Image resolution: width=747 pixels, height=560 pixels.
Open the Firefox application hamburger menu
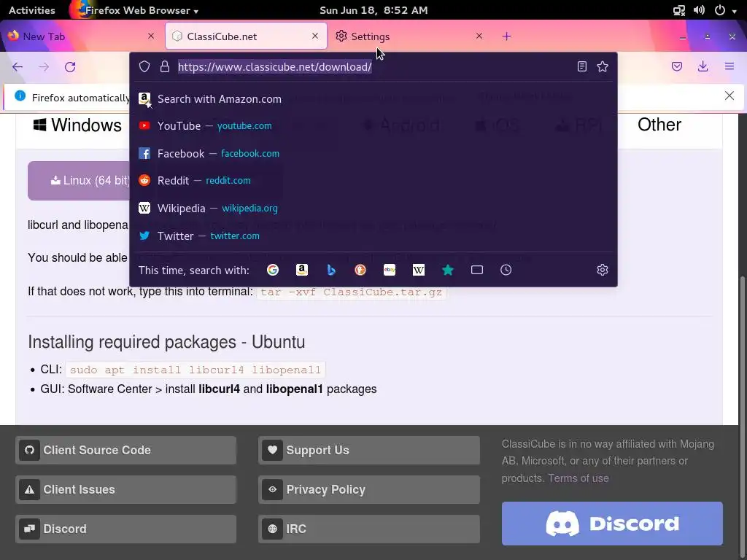tap(729, 66)
